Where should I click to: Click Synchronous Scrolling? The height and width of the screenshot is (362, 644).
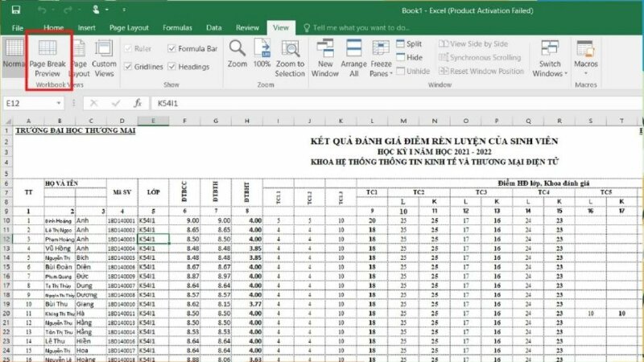coord(480,57)
